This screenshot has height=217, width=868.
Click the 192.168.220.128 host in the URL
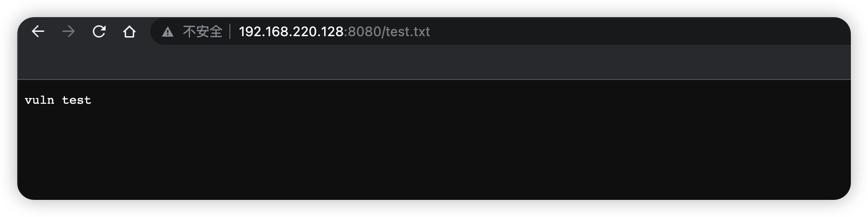coord(291,31)
